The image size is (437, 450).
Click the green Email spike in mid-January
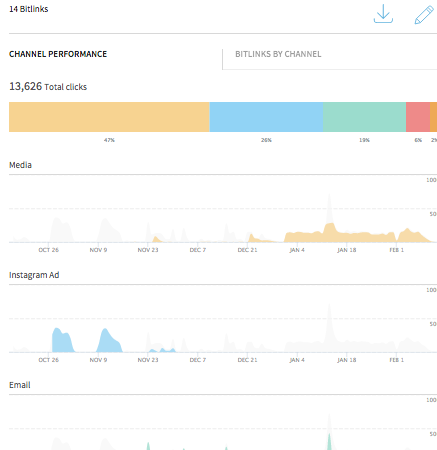tap(329, 442)
